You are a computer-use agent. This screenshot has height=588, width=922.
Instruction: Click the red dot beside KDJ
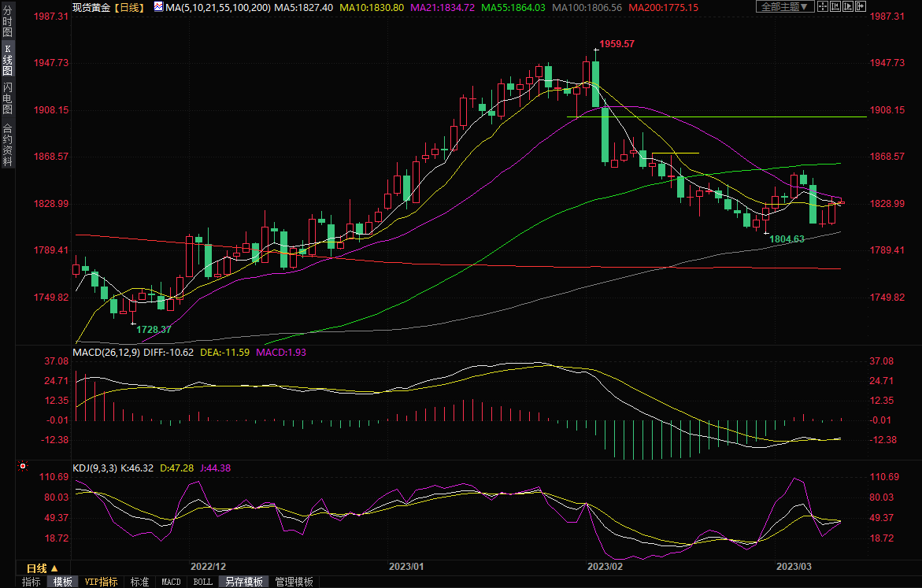pyautogui.click(x=22, y=467)
